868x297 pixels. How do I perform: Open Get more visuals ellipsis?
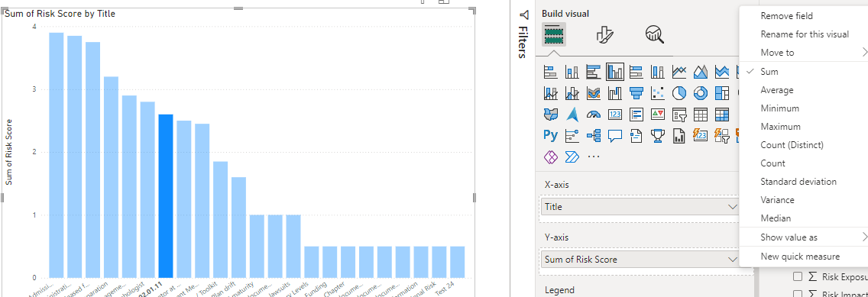pos(594,157)
